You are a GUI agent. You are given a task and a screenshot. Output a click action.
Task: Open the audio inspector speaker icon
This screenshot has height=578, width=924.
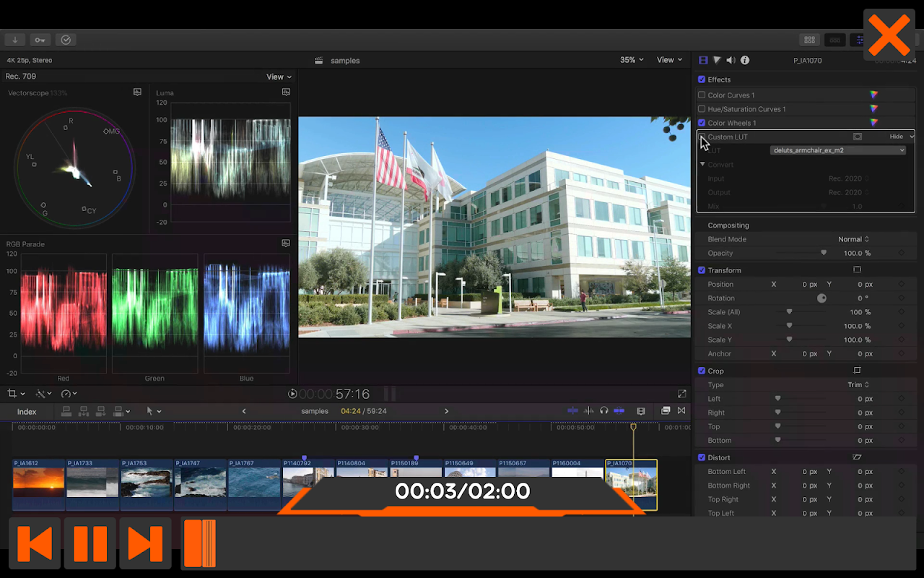click(731, 61)
